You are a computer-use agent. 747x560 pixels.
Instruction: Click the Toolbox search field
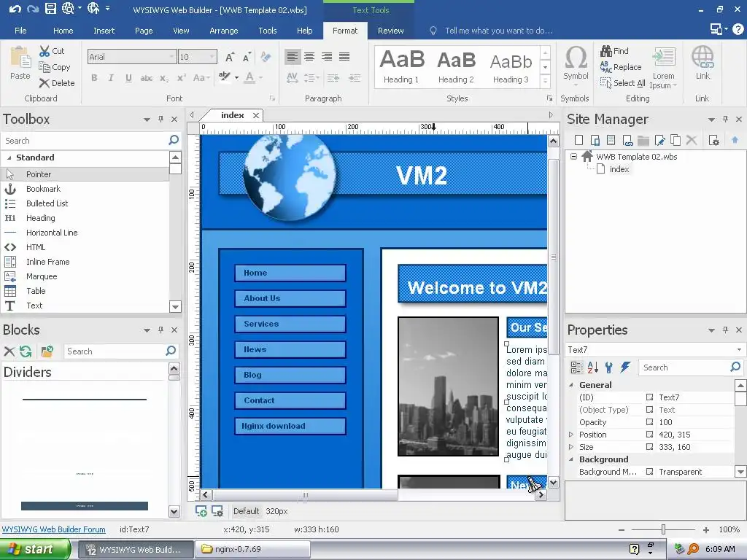pyautogui.click(x=84, y=141)
